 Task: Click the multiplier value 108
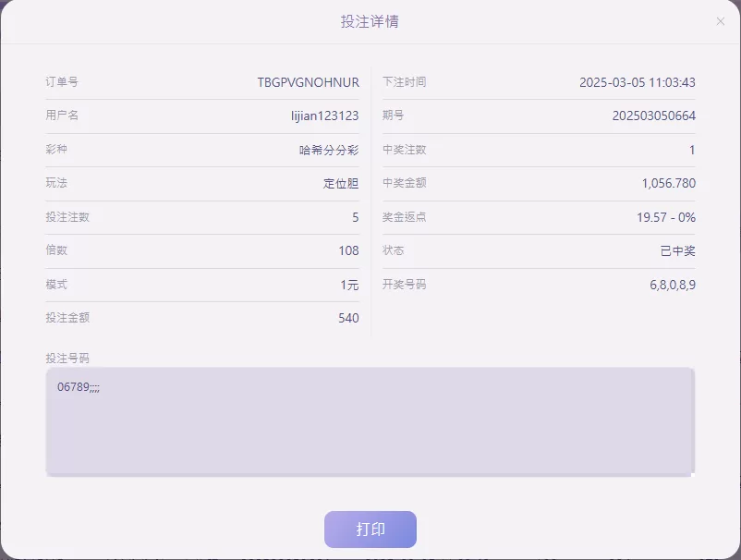click(x=348, y=250)
